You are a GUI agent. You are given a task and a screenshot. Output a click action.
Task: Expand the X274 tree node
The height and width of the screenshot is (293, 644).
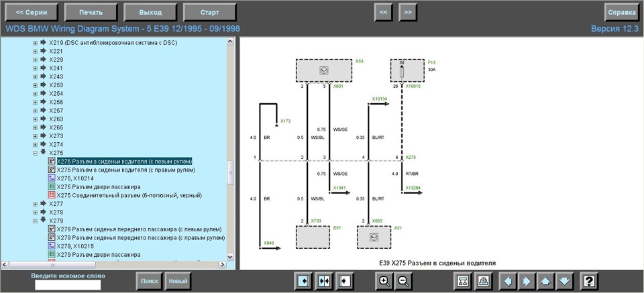tap(35, 144)
